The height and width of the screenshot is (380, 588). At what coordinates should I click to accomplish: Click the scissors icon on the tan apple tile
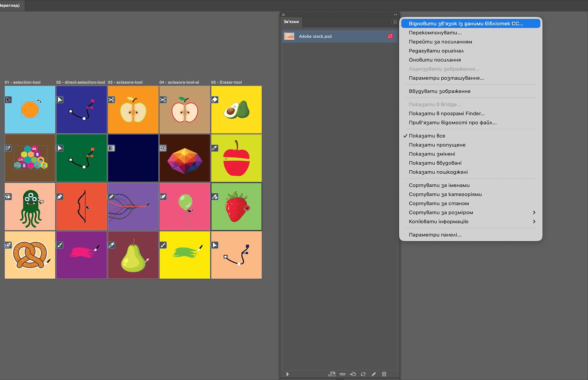coord(163,100)
